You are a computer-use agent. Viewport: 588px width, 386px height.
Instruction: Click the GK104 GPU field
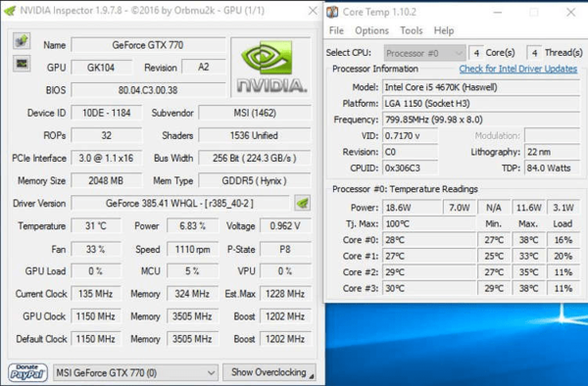click(x=101, y=68)
